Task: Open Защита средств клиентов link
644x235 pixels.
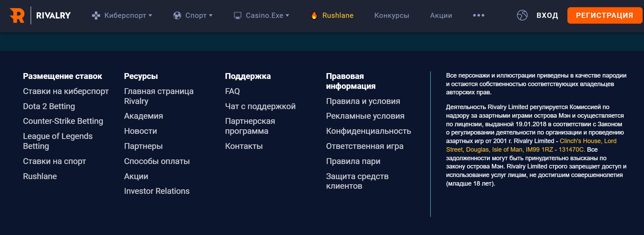Action: coord(357,181)
